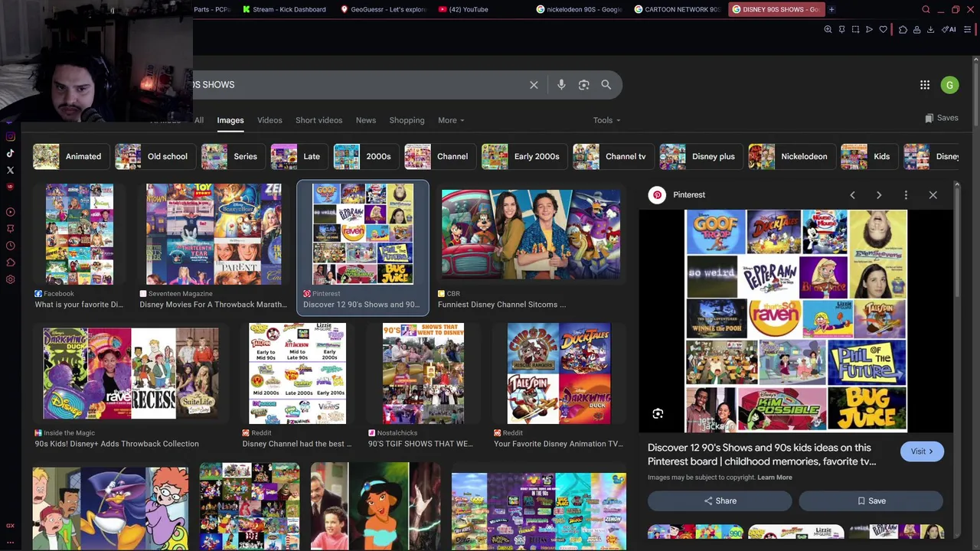Open the extensions puzzle icon in the toolbar
The image size is (980, 551).
tap(903, 30)
